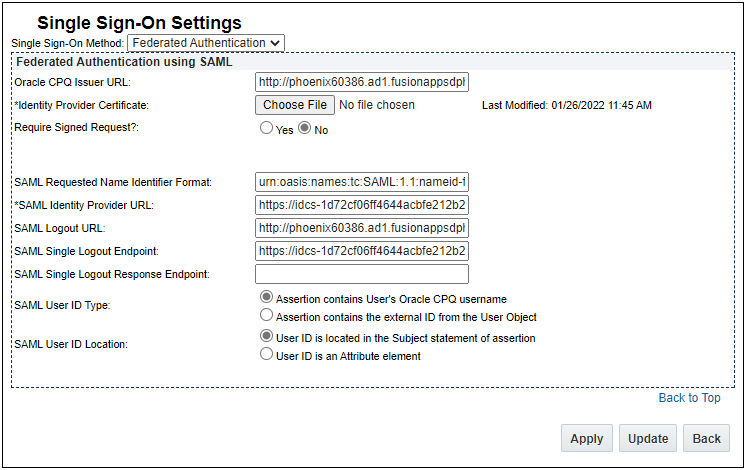Select User ID is an Attribute element

[266, 354]
